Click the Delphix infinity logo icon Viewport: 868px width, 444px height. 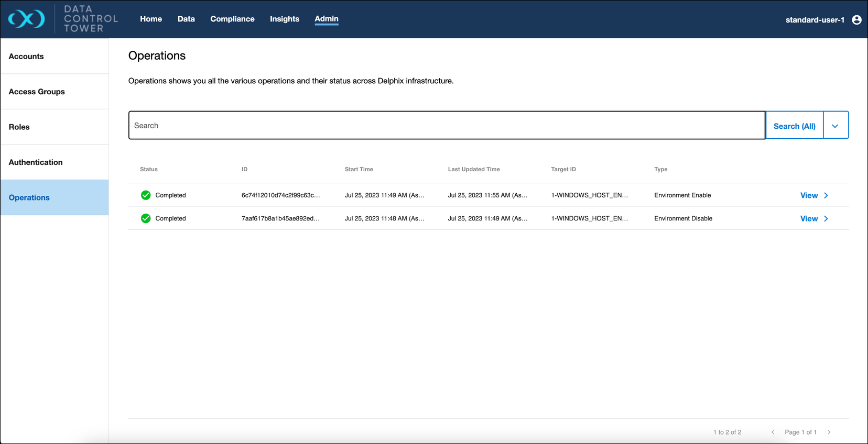coord(26,19)
